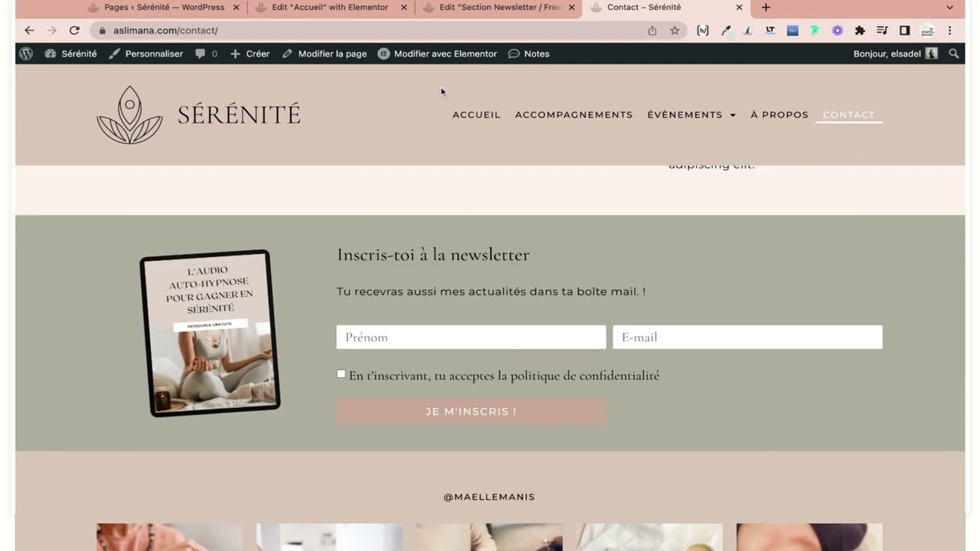Click the purple sunburst extension icon
The image size is (980, 551).
tap(838, 31)
